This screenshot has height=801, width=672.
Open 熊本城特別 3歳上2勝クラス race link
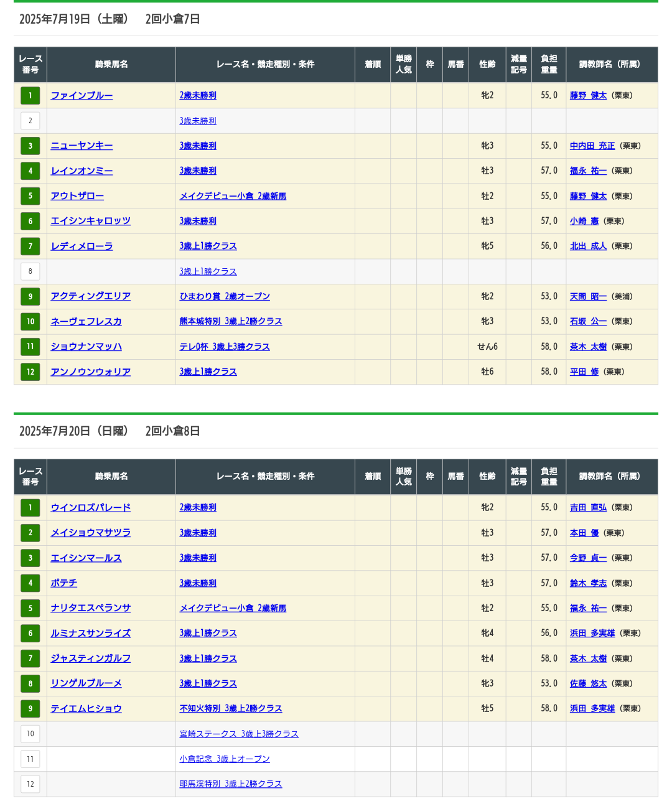[231, 322]
